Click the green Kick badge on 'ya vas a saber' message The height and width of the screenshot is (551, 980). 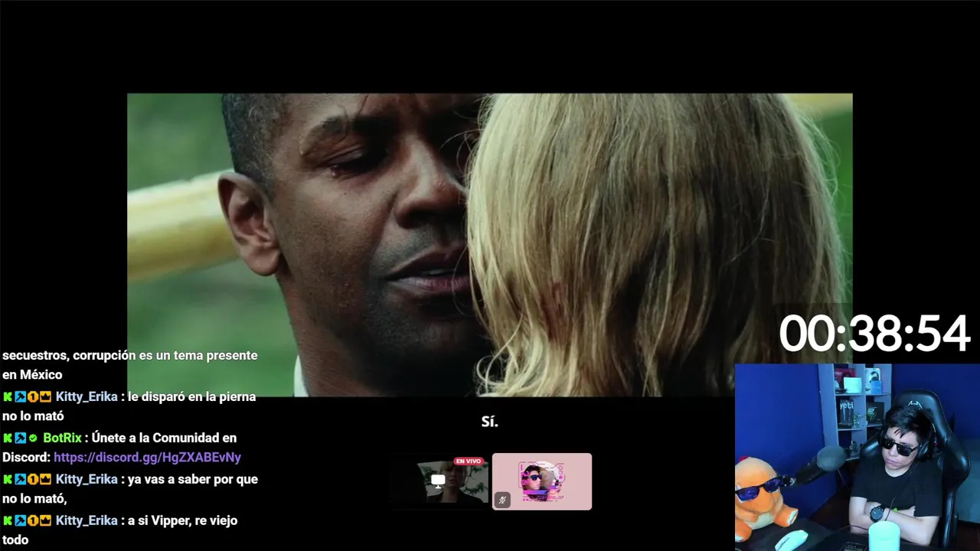click(x=8, y=480)
